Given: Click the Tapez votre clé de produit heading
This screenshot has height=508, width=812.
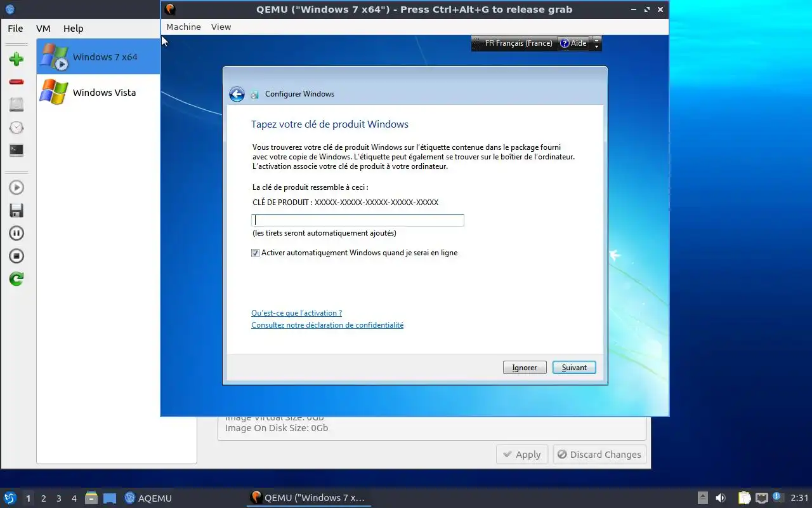Looking at the screenshot, I should [330, 124].
